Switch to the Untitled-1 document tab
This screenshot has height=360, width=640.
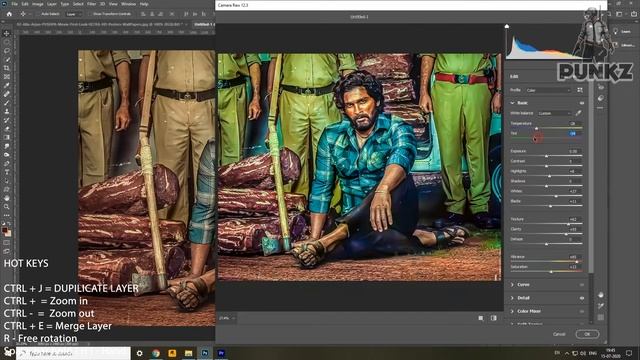pyautogui.click(x=204, y=24)
